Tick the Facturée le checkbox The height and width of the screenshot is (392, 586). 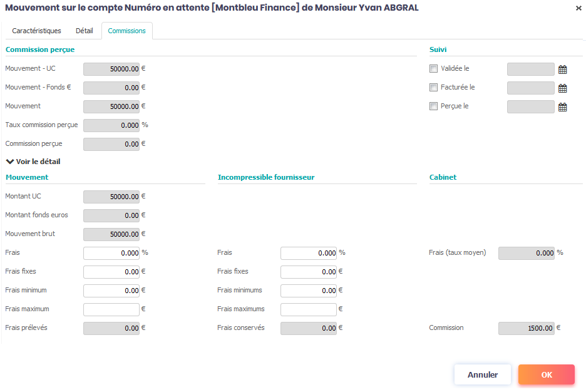(x=433, y=88)
